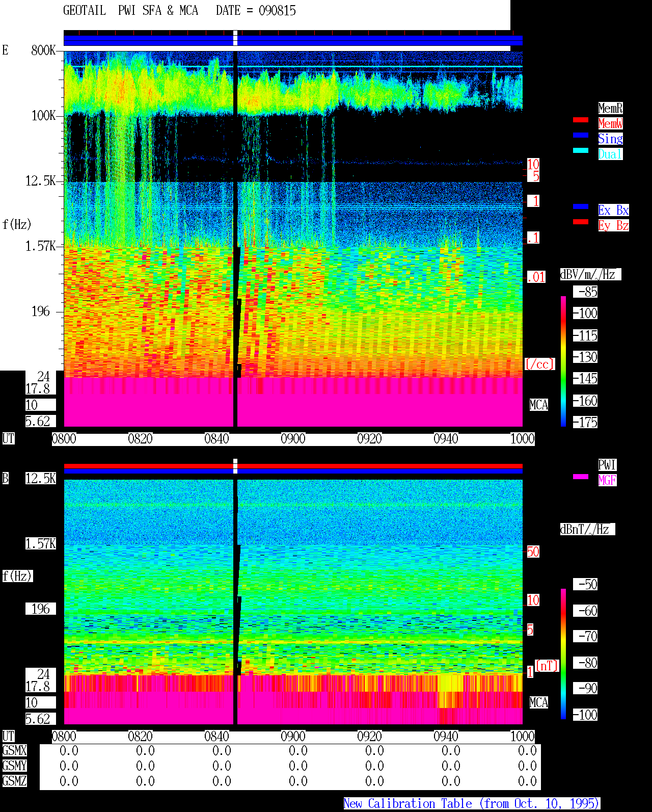Viewport: 652px width, 812px height.
Task: Select the [/cc] density unit label
Action: click(539, 364)
